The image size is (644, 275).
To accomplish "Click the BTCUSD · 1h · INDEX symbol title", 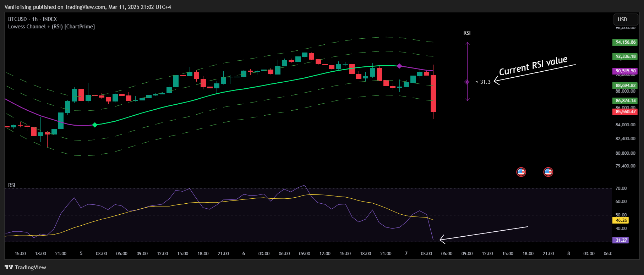I will pos(32,19).
